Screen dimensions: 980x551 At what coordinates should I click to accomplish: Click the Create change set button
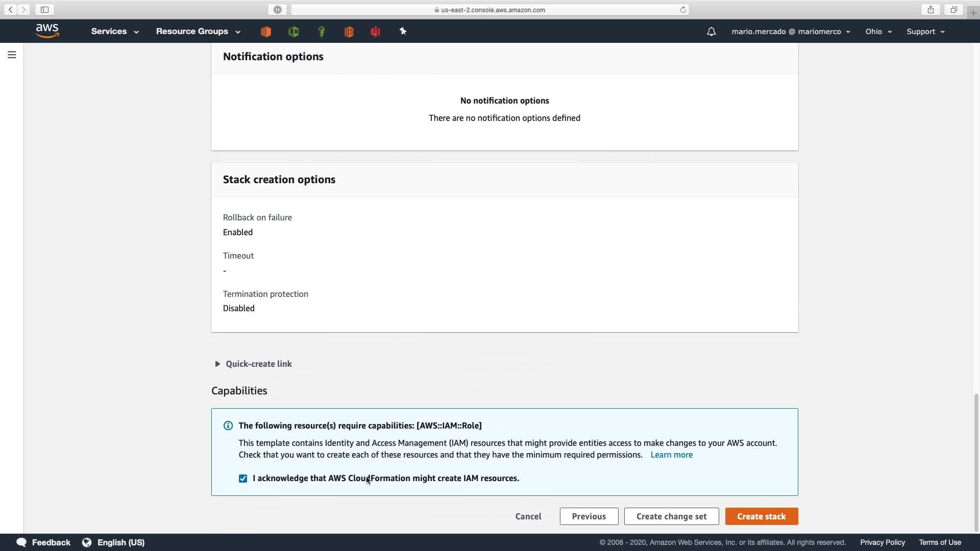tap(671, 516)
